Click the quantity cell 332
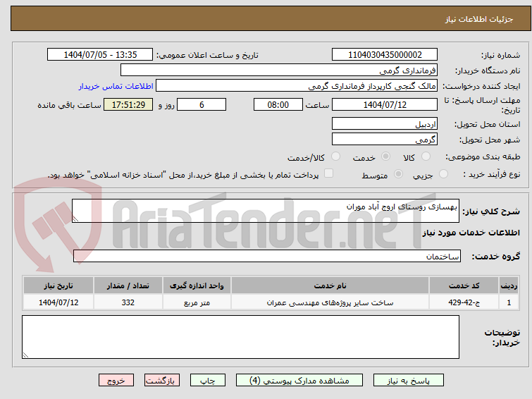This screenshot has height=399, width=532. tap(128, 302)
